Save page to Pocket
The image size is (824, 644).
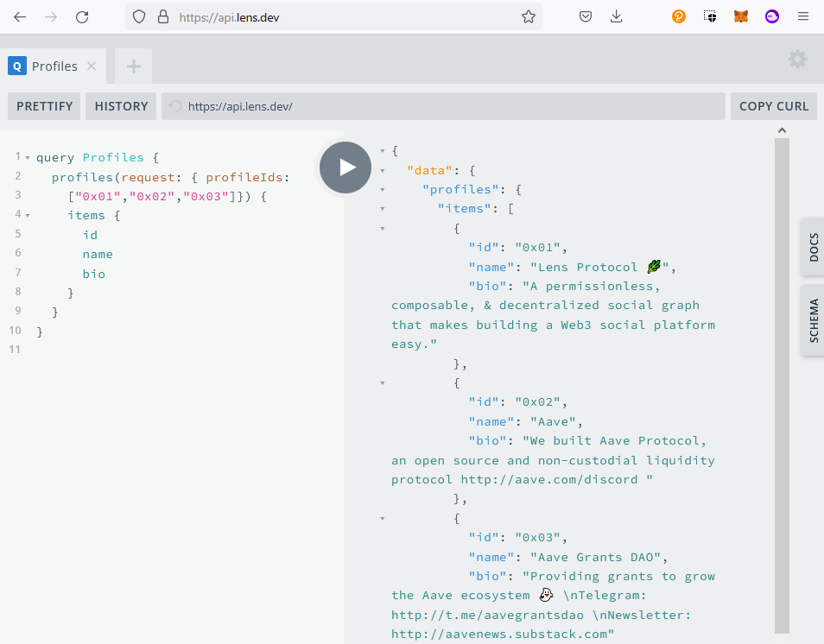[x=585, y=16]
